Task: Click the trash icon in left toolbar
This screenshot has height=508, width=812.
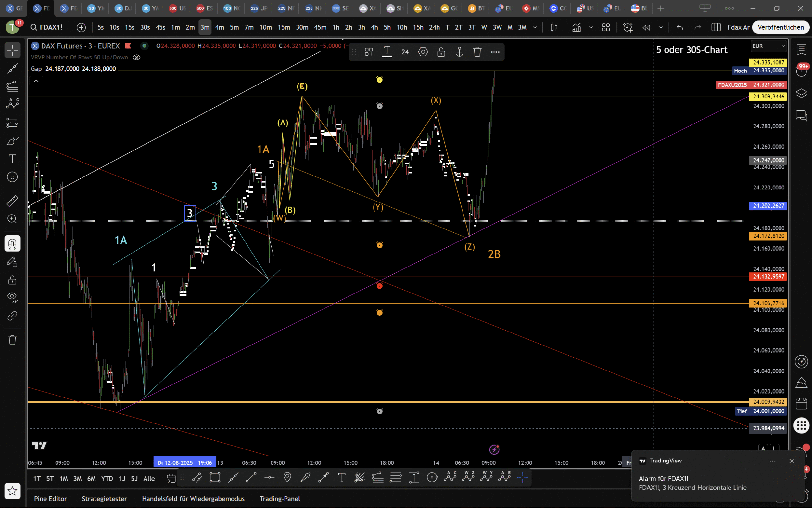Action: pyautogui.click(x=12, y=340)
